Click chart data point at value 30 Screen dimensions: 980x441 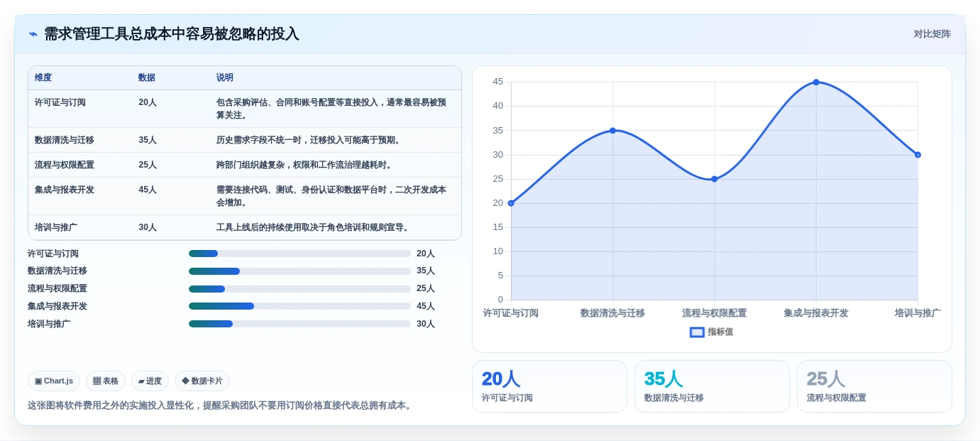(x=918, y=155)
